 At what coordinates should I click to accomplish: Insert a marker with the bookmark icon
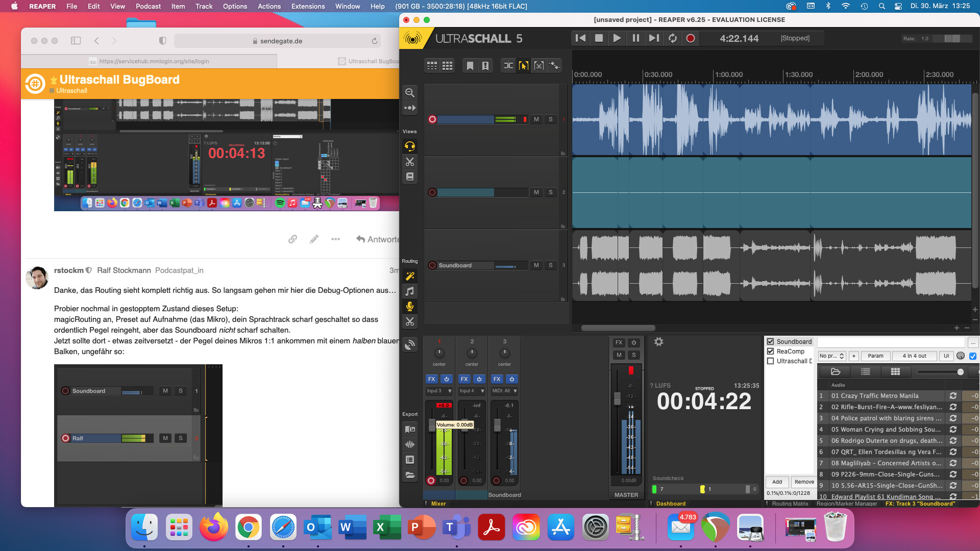tap(470, 65)
